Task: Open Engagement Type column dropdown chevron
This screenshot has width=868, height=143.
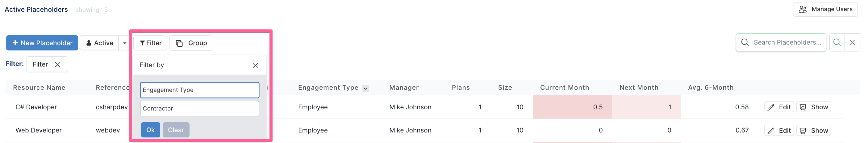Action: click(x=365, y=89)
